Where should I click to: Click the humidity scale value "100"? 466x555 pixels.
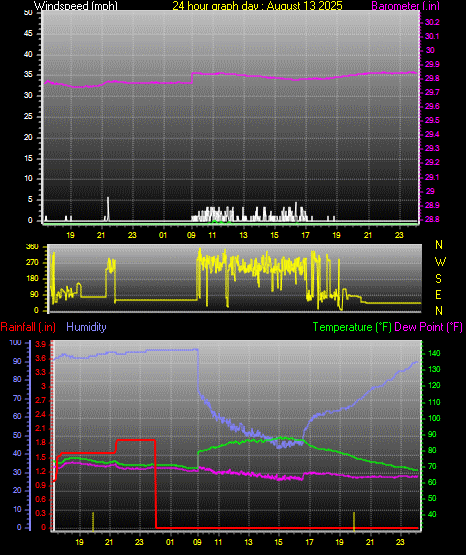coord(15,342)
